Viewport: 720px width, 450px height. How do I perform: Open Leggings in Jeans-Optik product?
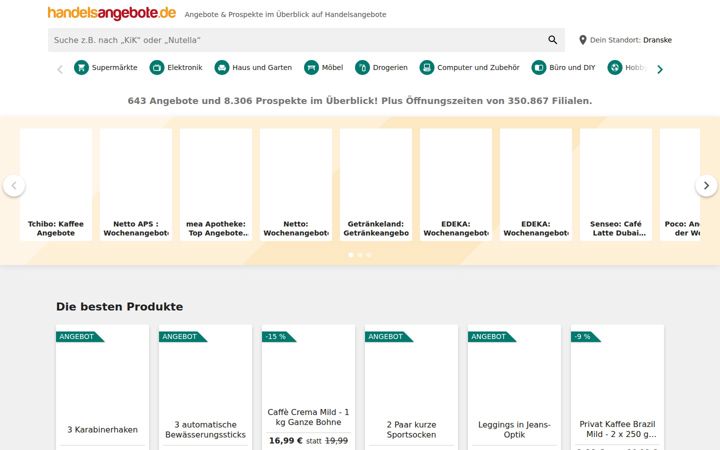(x=514, y=388)
